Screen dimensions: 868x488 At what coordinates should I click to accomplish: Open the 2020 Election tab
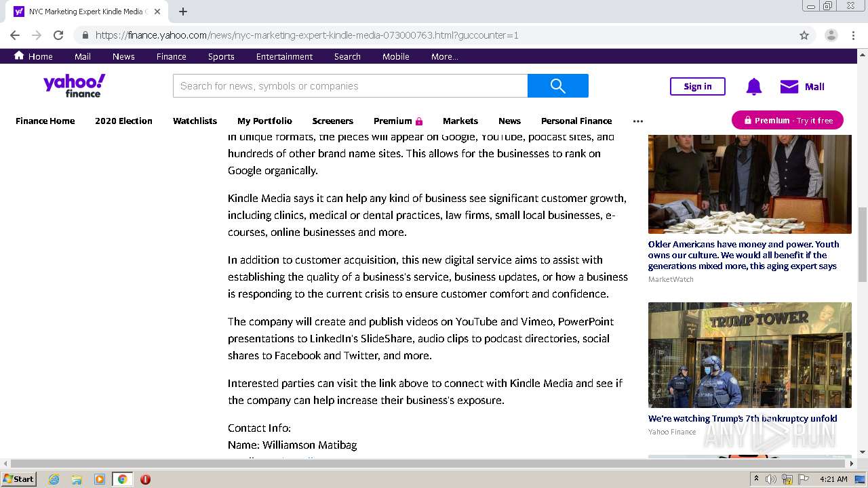click(x=123, y=121)
